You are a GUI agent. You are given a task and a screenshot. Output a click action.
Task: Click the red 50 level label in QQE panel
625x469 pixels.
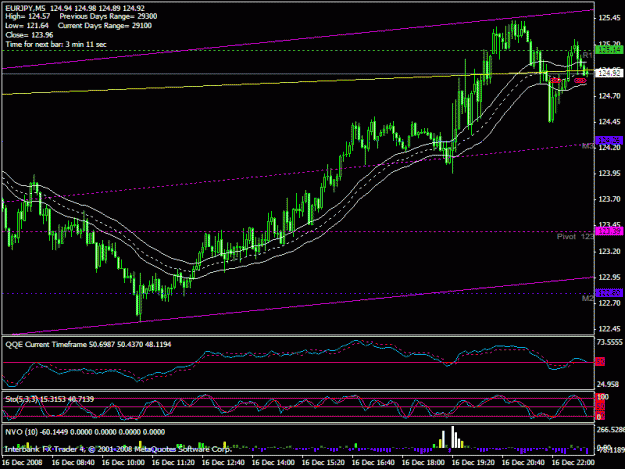point(600,362)
